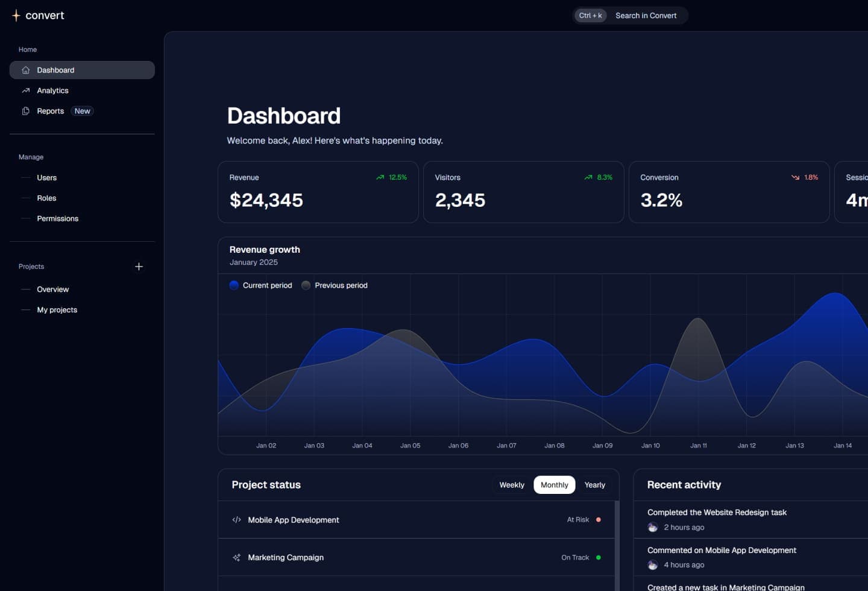Navigate to Roles
This screenshot has height=591, width=868.
click(x=82, y=198)
